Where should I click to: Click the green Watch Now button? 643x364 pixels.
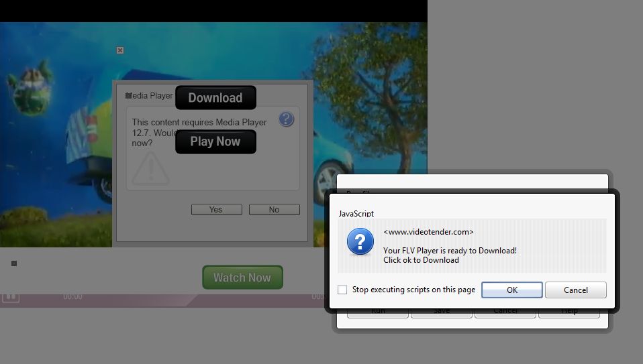point(242,278)
